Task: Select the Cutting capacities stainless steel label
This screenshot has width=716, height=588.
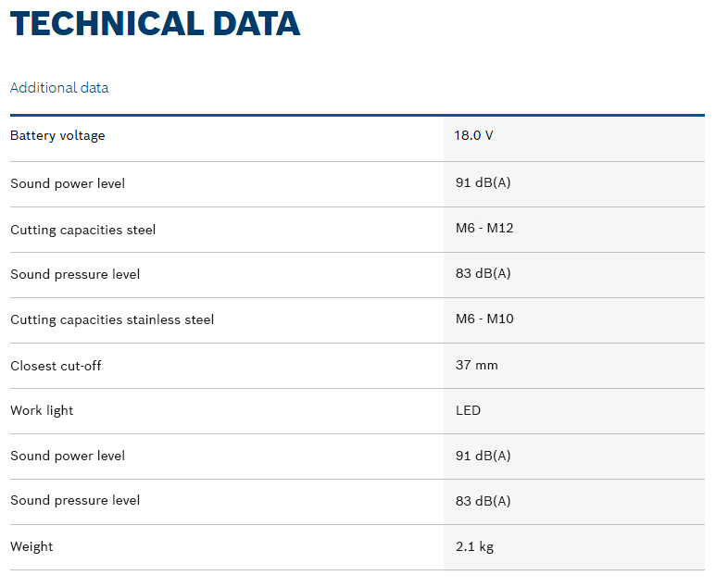Action: (112, 319)
